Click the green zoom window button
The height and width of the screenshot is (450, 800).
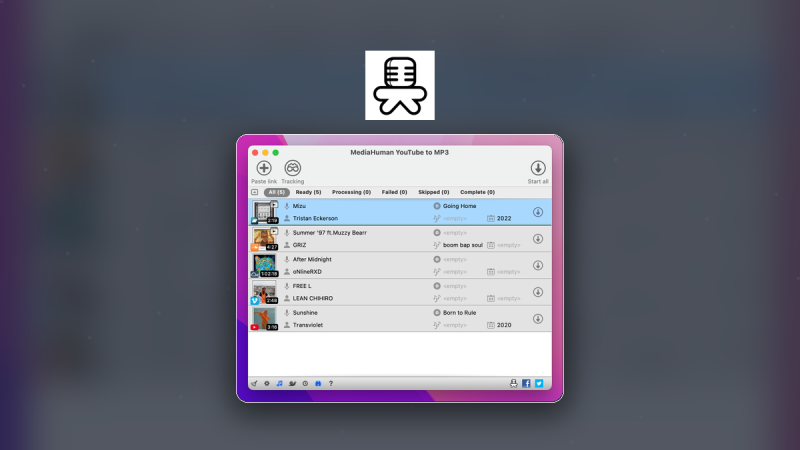click(276, 153)
